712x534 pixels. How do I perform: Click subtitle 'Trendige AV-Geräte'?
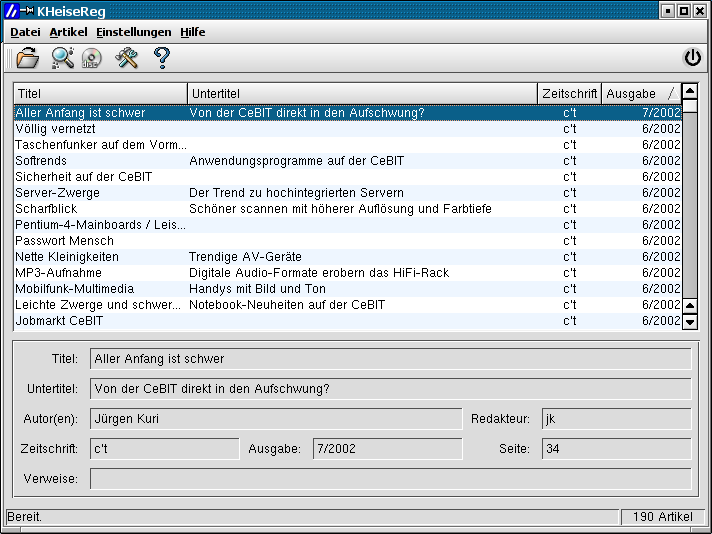(245, 257)
